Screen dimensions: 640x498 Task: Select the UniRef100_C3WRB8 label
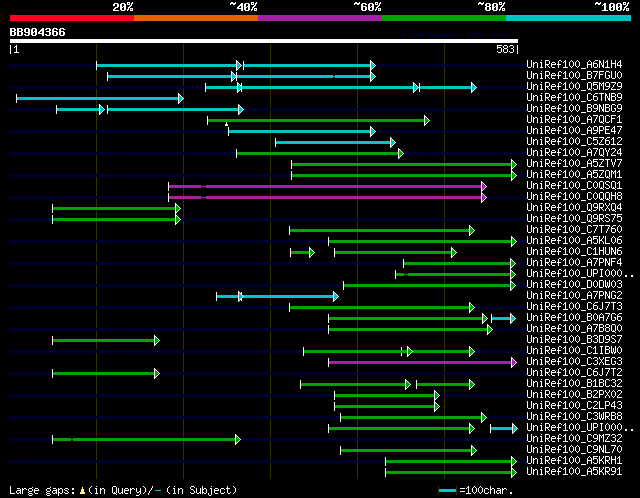(x=574, y=417)
